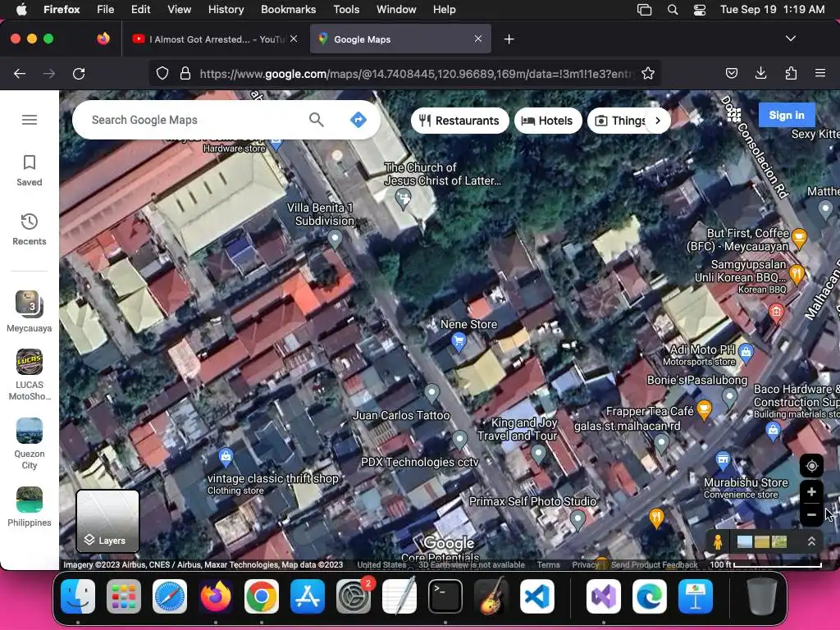
Task: Open the Tools menu
Action: pos(346,9)
